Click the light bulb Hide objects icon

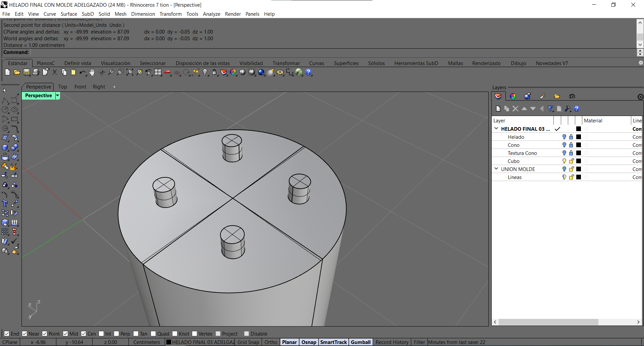pos(205,72)
